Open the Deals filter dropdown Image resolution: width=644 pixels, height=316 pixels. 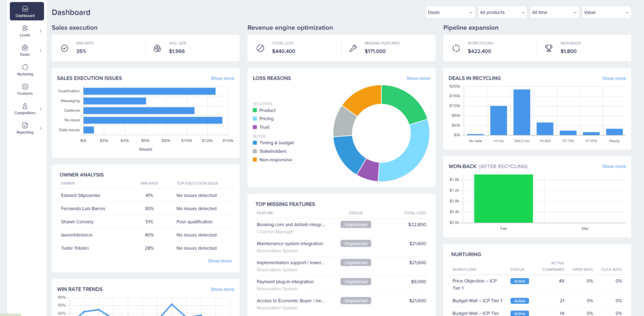pyautogui.click(x=450, y=12)
